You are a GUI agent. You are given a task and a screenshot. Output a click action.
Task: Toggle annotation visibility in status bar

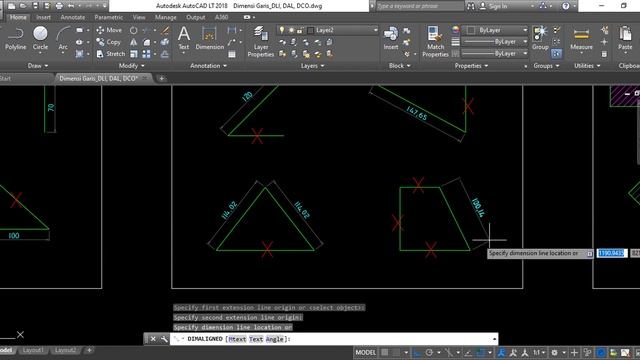pyautogui.click(x=501, y=352)
